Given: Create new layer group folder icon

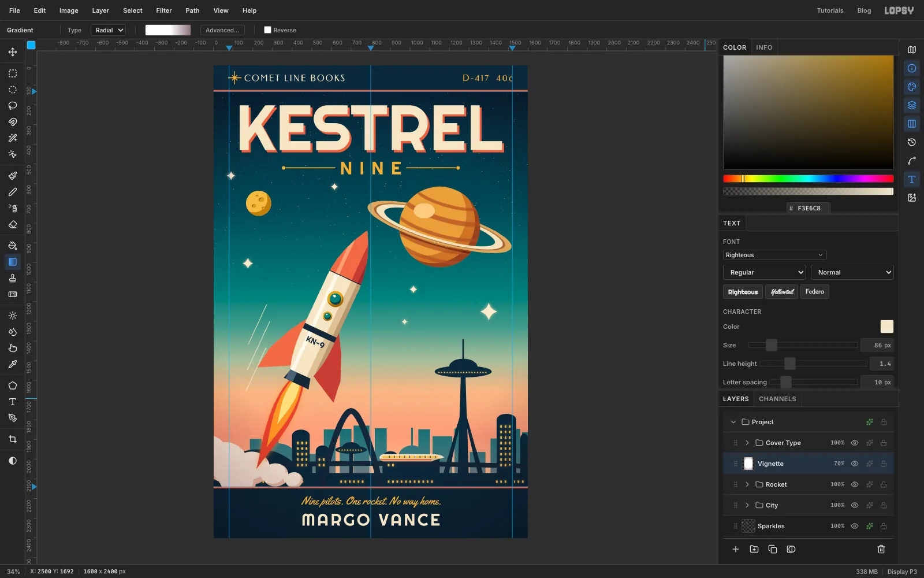Looking at the screenshot, I should point(754,549).
